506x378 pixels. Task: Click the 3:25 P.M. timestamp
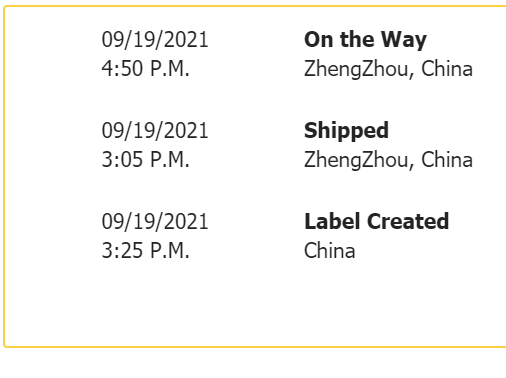coord(145,250)
